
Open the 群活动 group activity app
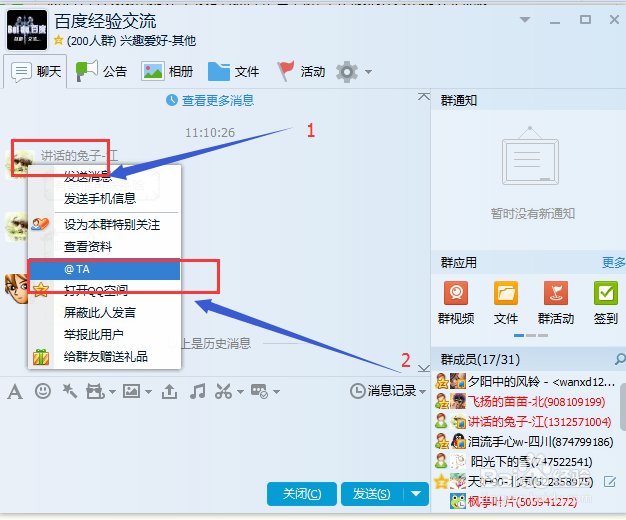pos(556,303)
